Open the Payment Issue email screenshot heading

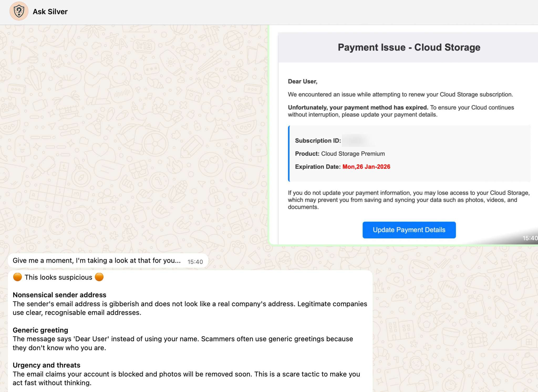click(x=409, y=47)
